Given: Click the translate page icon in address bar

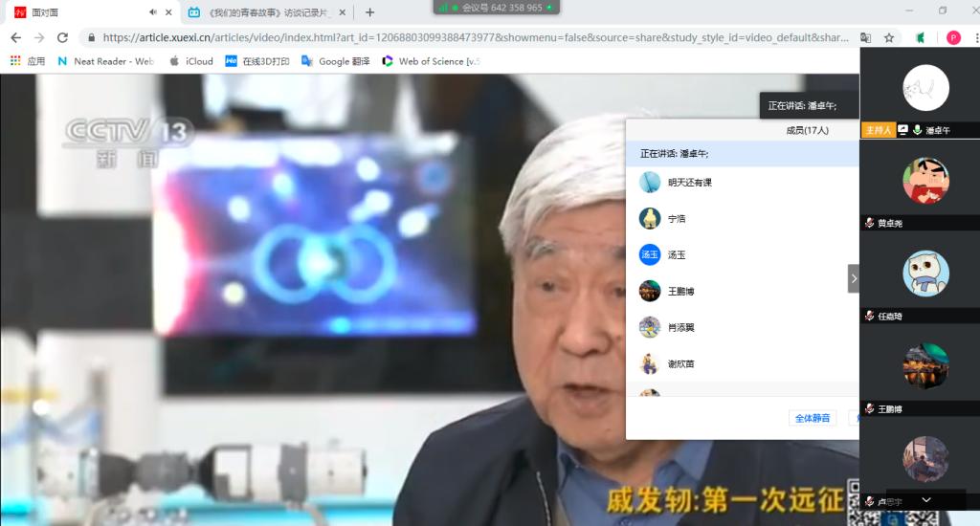Looking at the screenshot, I should click(865, 38).
